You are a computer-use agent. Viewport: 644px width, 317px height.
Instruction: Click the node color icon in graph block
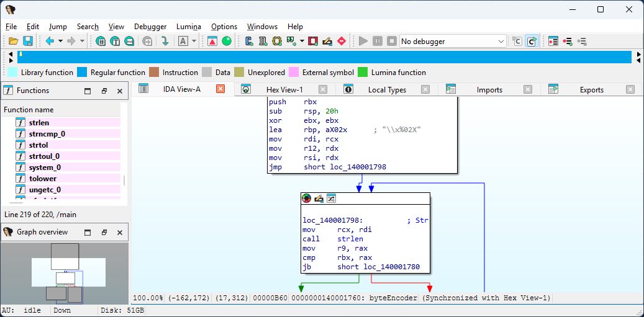point(307,199)
